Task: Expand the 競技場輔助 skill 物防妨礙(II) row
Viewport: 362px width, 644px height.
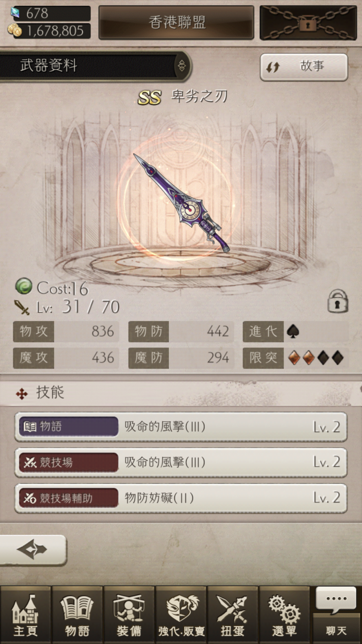Action: tap(181, 498)
